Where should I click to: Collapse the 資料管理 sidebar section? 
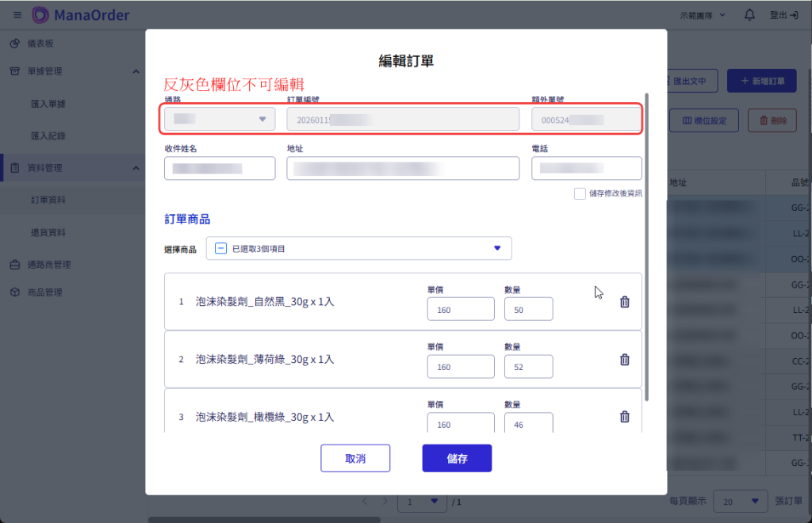click(x=135, y=168)
